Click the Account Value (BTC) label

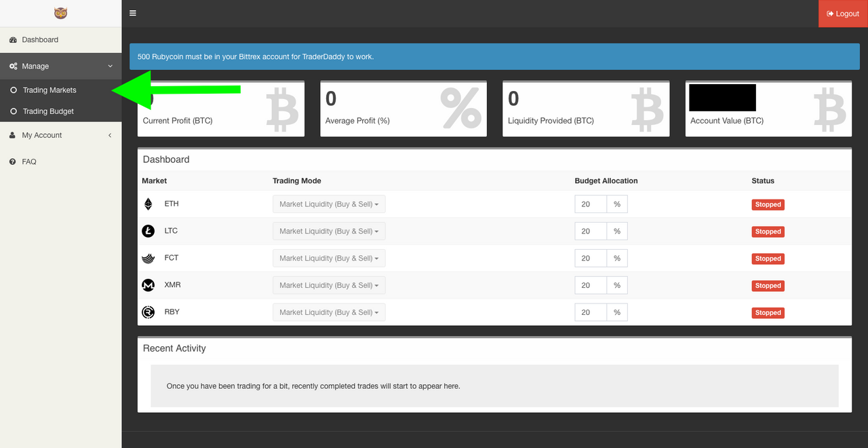click(727, 121)
